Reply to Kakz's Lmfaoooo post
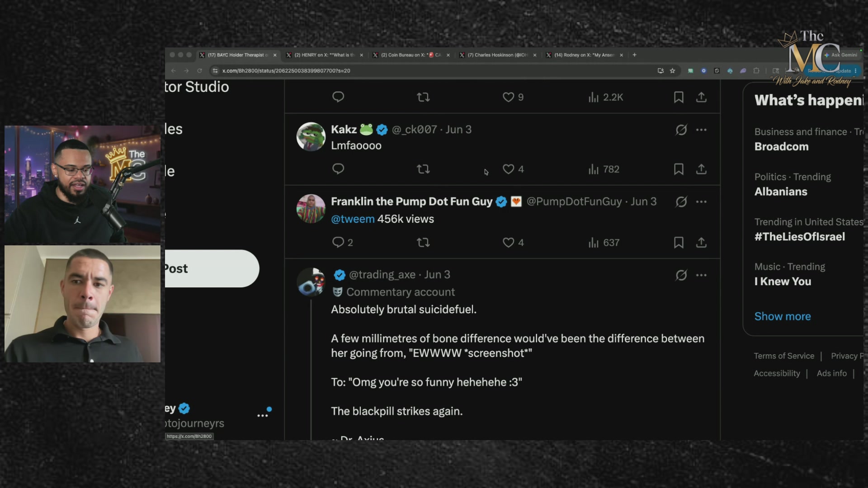The width and height of the screenshot is (868, 488). tap(338, 169)
